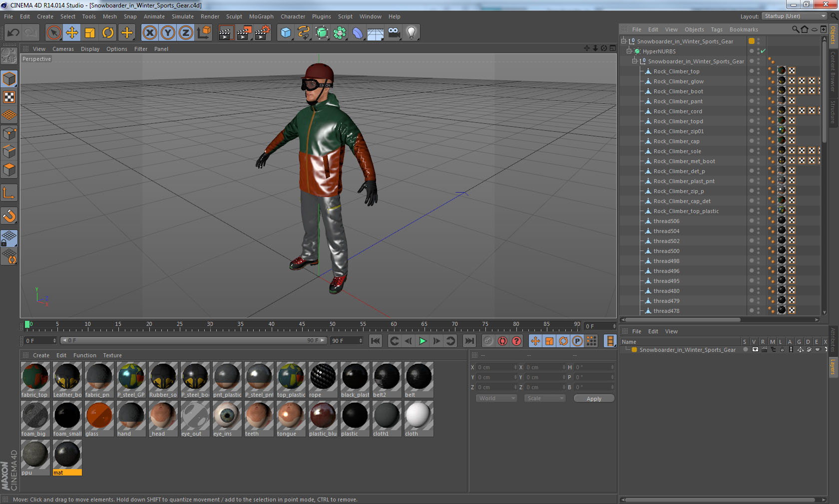Click the Layers vertical side tab
839x504 pixels.
(833, 367)
